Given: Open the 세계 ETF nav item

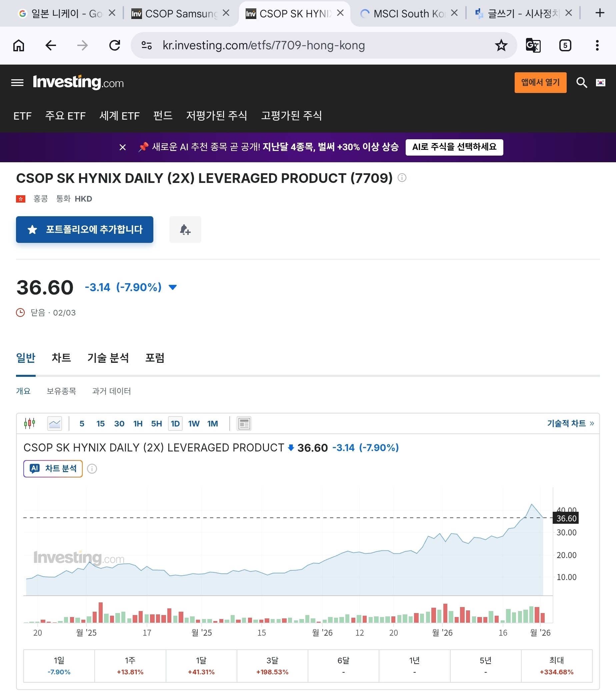Looking at the screenshot, I should 120,116.
